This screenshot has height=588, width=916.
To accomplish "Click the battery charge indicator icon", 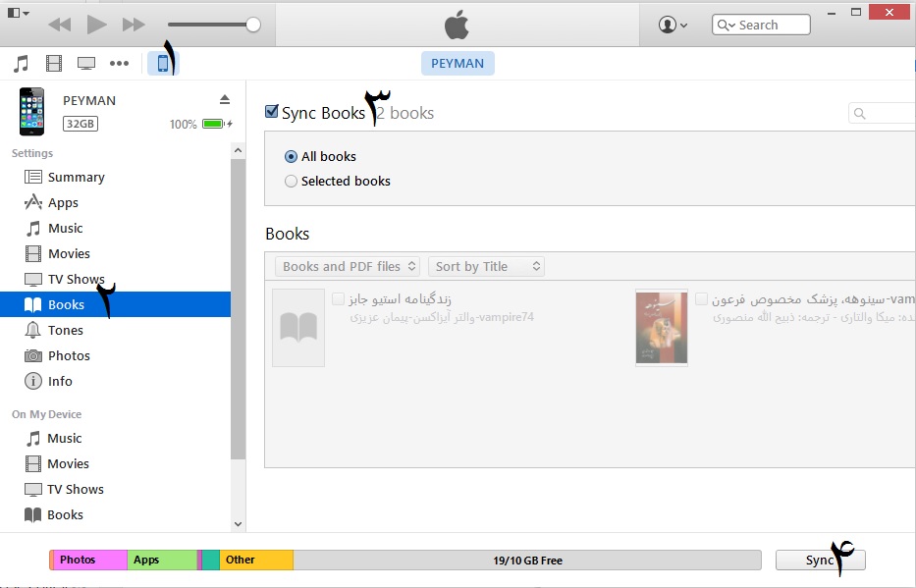I will coord(216,124).
